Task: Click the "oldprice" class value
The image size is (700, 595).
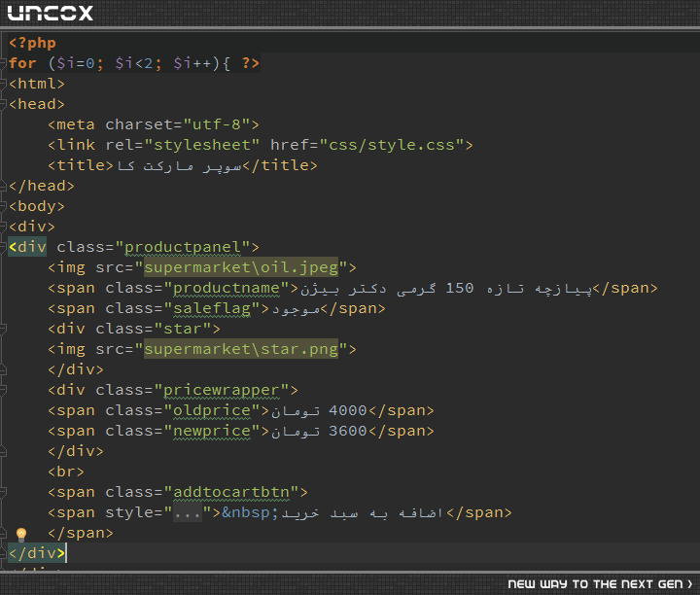Action: click(212, 410)
